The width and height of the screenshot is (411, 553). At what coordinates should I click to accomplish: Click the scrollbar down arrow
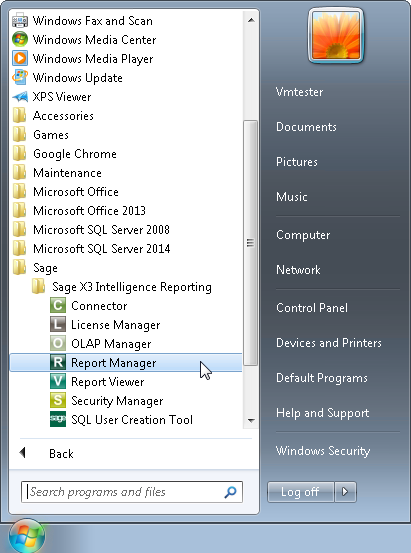[x=251, y=420]
